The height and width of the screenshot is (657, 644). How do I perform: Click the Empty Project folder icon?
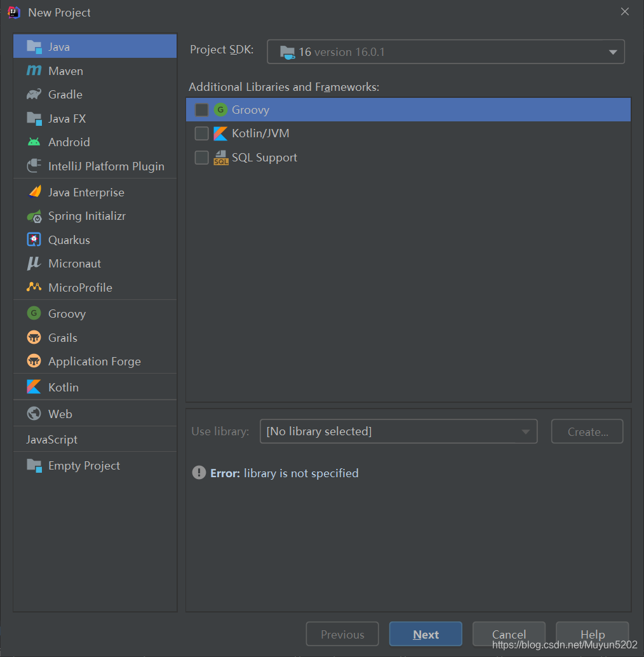tap(34, 466)
